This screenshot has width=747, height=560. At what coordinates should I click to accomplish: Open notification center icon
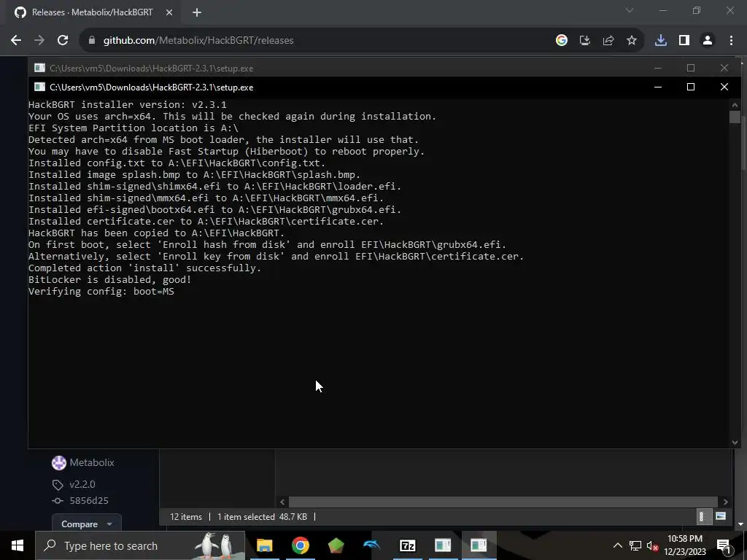tap(724, 545)
